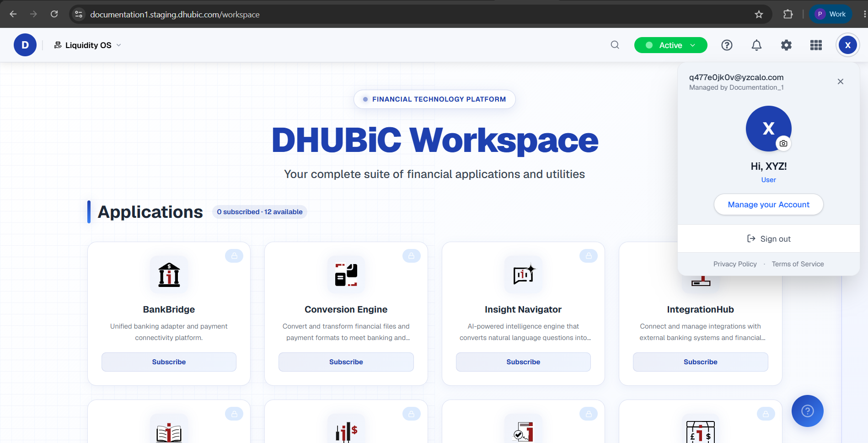Open the Terms of Service link

click(798, 264)
